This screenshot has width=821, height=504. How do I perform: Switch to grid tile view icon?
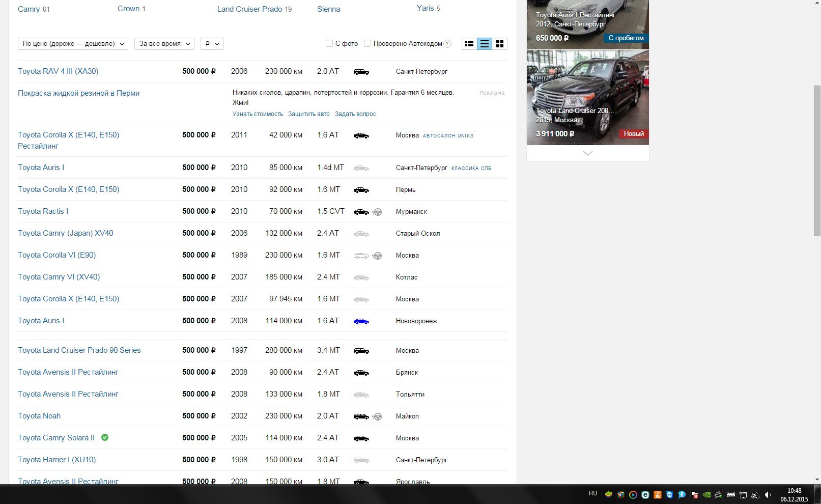500,44
